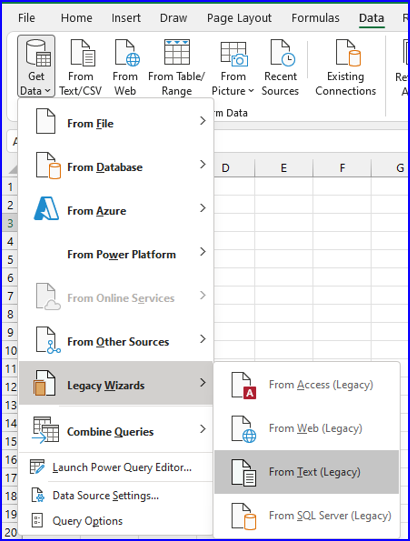Click the From File page icon
This screenshot has width=410, height=541.
46,121
